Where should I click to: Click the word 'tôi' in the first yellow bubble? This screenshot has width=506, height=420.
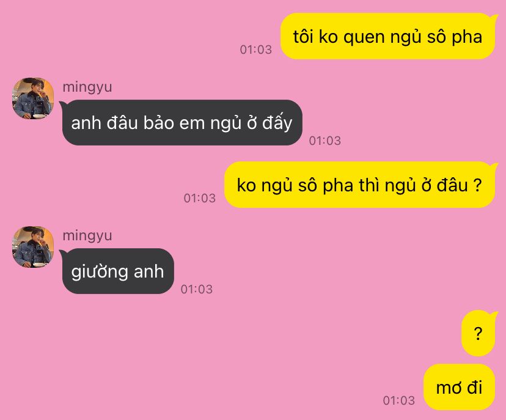click(303, 37)
